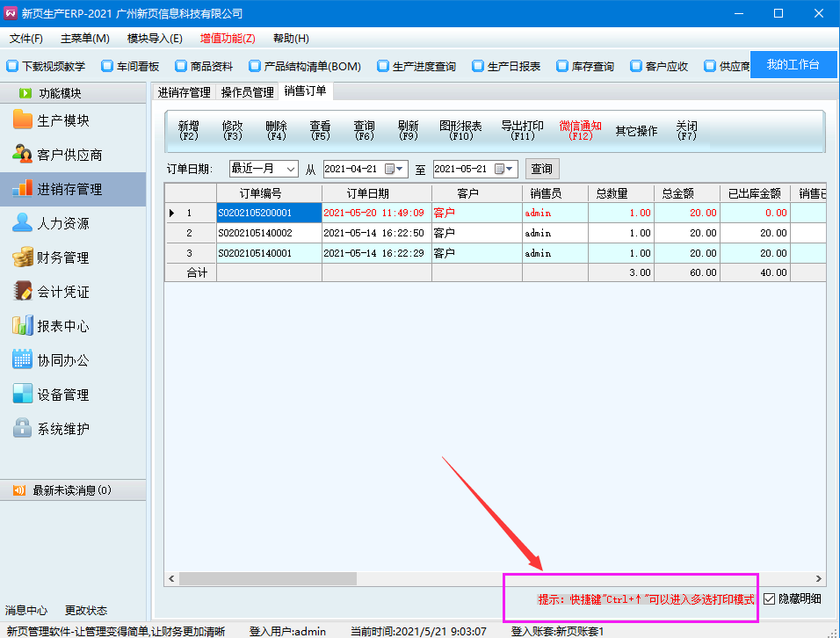
Task: Check the 生产进度查询 checkbox
Action: tap(383, 66)
